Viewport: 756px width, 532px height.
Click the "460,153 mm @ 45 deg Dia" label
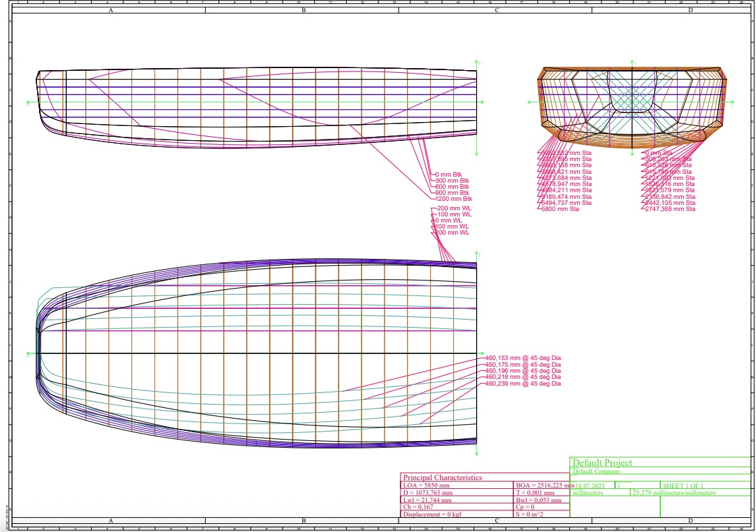click(x=523, y=358)
